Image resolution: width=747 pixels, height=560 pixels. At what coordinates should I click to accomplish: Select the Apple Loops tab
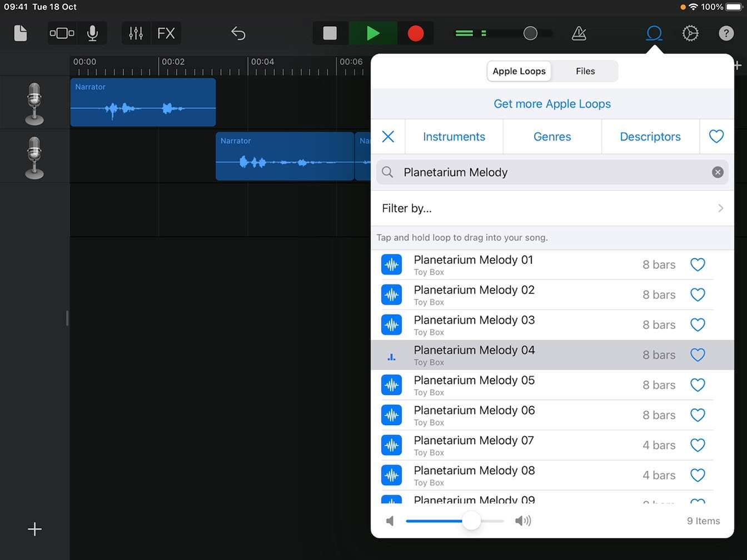point(519,71)
